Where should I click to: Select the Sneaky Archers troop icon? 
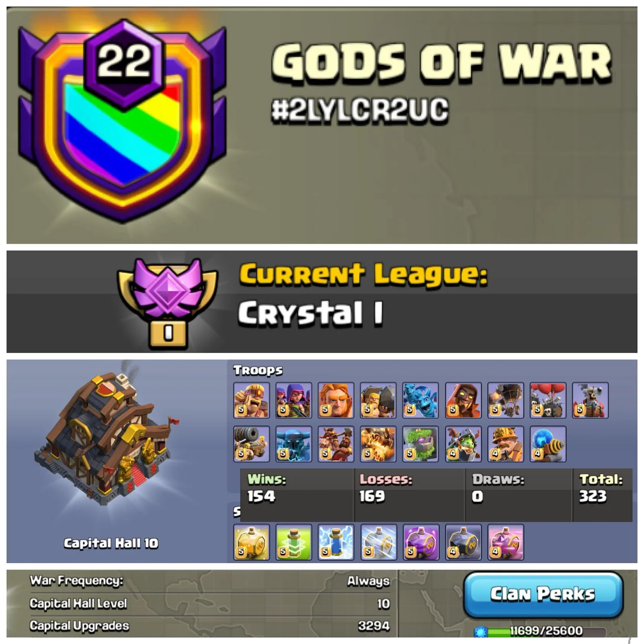(x=294, y=400)
